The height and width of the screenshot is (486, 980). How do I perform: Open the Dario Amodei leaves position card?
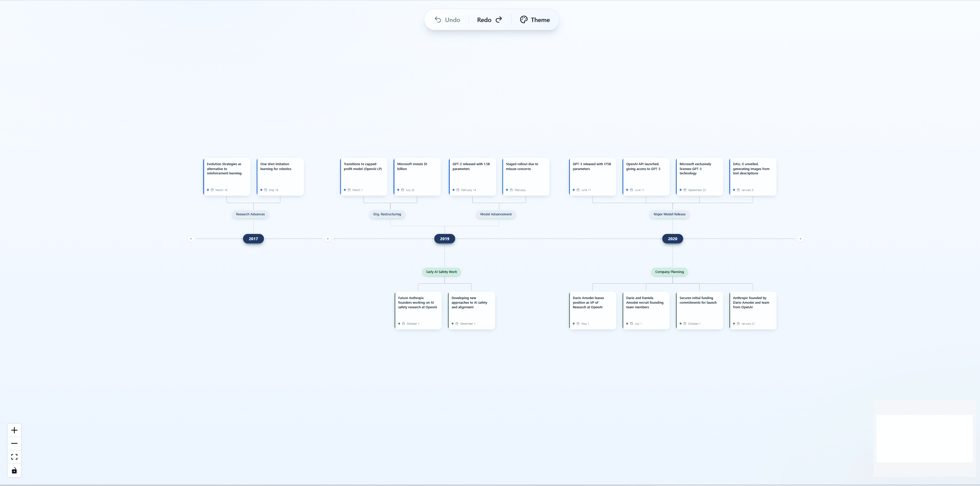[x=593, y=311]
